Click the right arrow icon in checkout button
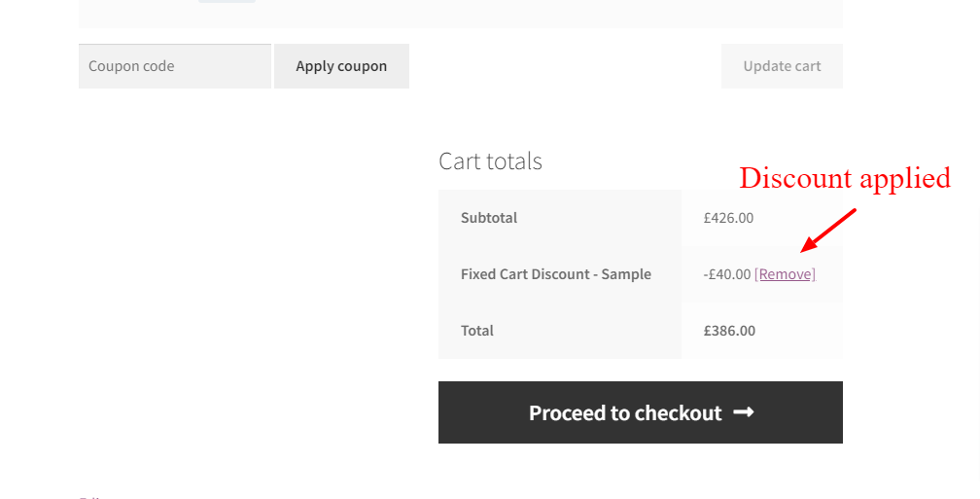The image size is (980, 499). (744, 412)
